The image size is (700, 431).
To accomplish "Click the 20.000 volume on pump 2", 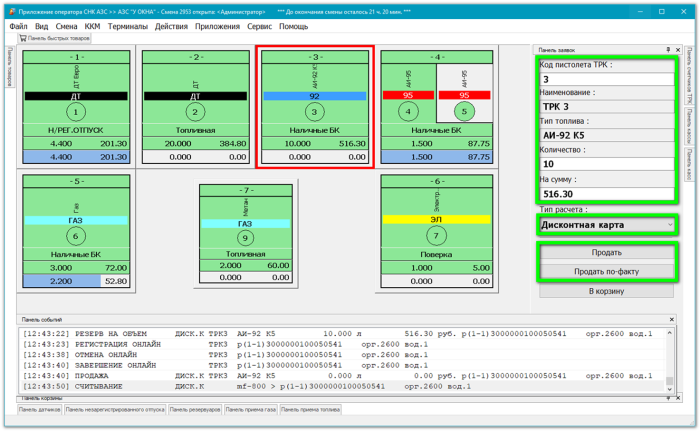I will coord(178,144).
